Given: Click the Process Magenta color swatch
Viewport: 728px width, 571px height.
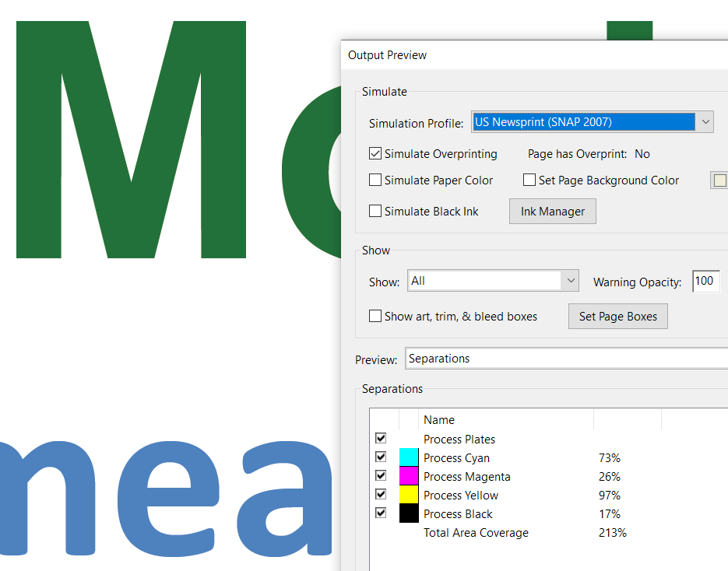Looking at the screenshot, I should (409, 476).
